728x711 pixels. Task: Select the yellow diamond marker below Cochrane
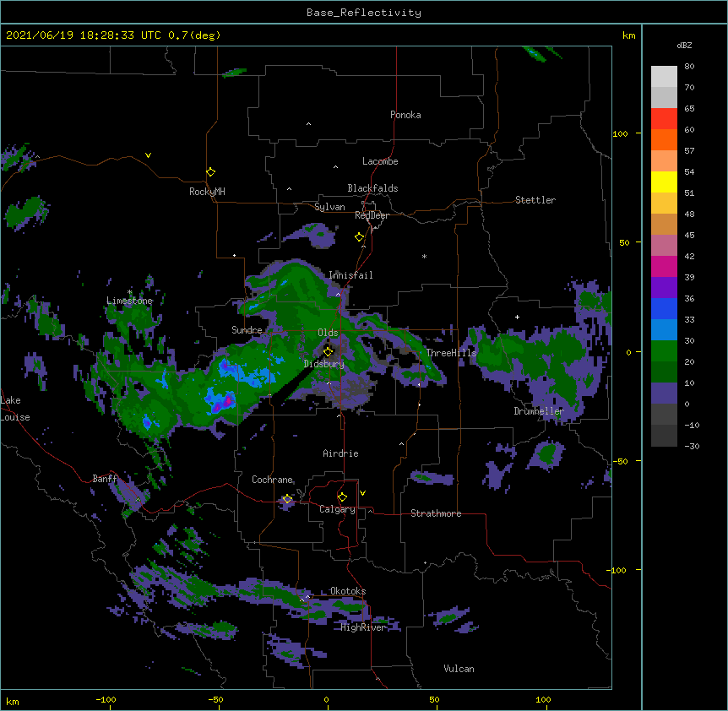click(287, 499)
